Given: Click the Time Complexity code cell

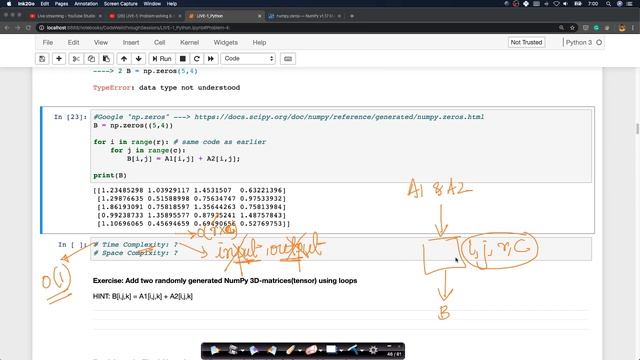Looking at the screenshot, I should click(x=341, y=249).
